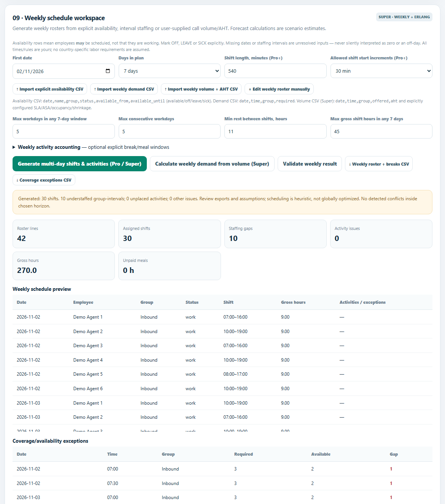Viewport: 445px width, 504px height.
Task: Select Demo Agent 1 on 2026-11-03
Action: click(x=222, y=403)
